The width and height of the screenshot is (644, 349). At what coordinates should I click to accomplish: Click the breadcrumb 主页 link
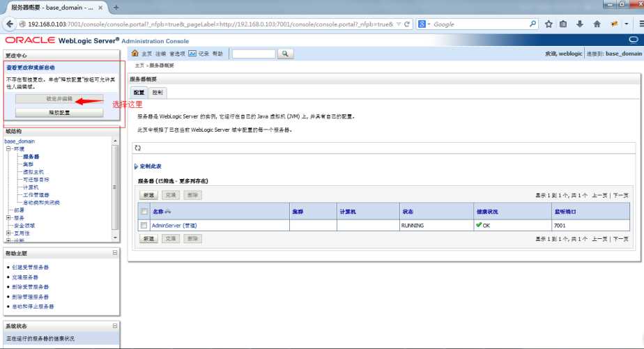[x=139, y=65]
